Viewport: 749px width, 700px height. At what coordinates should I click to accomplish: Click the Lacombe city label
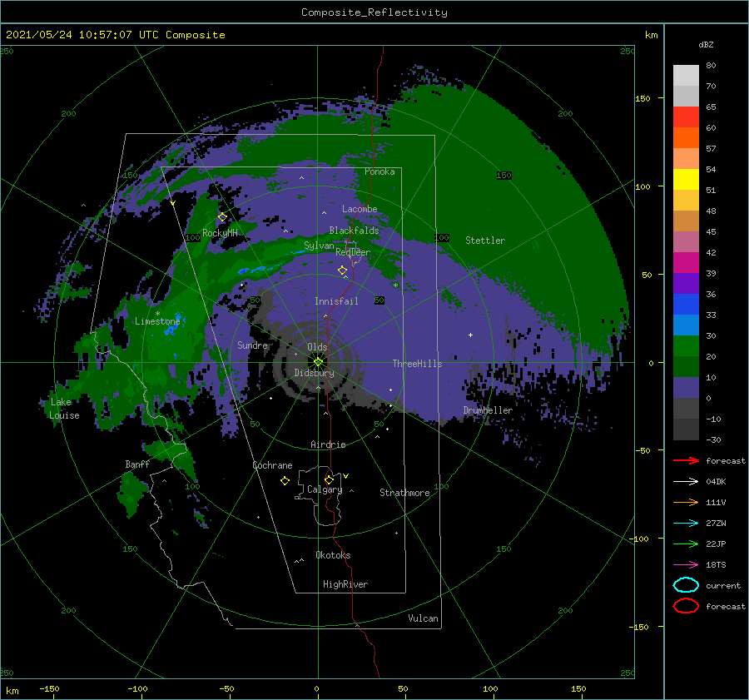pyautogui.click(x=360, y=209)
